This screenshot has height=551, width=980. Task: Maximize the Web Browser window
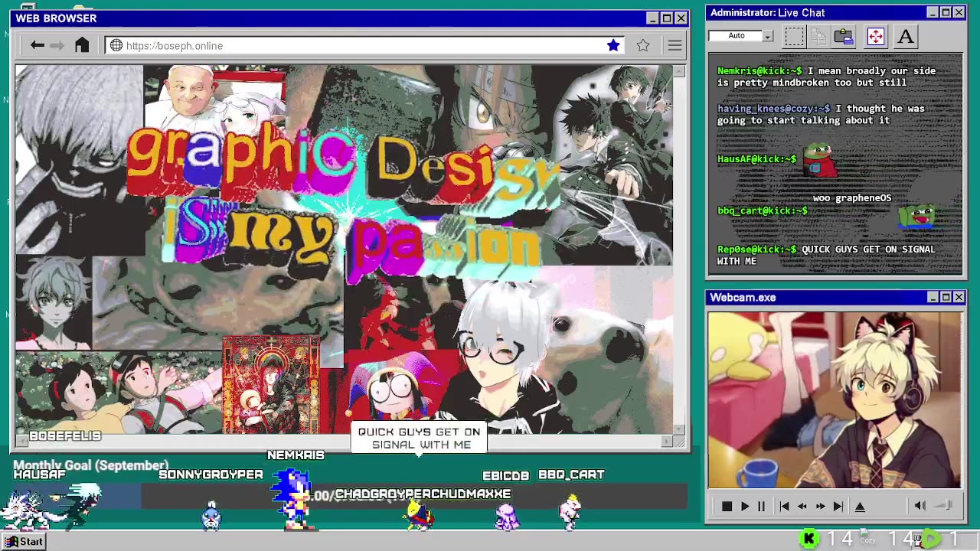click(667, 18)
